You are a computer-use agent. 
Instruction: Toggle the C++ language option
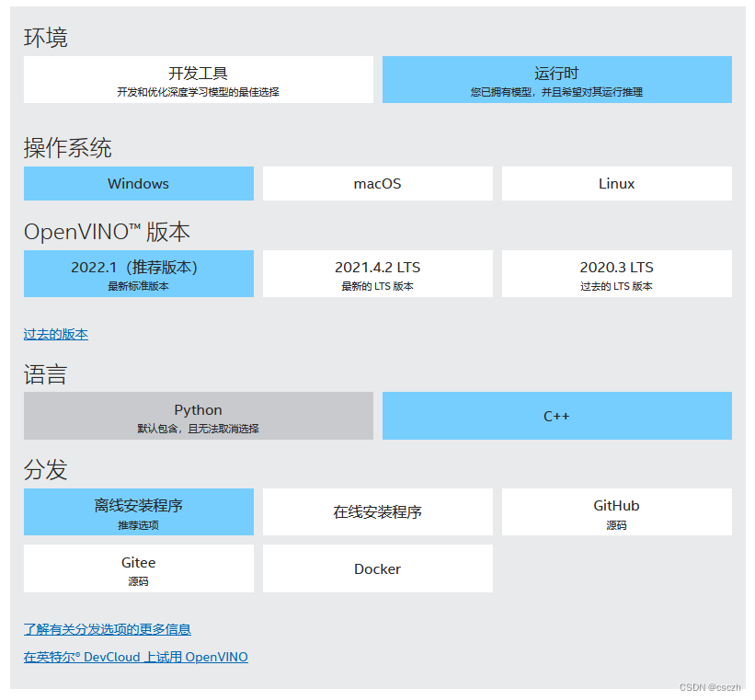[x=557, y=416]
